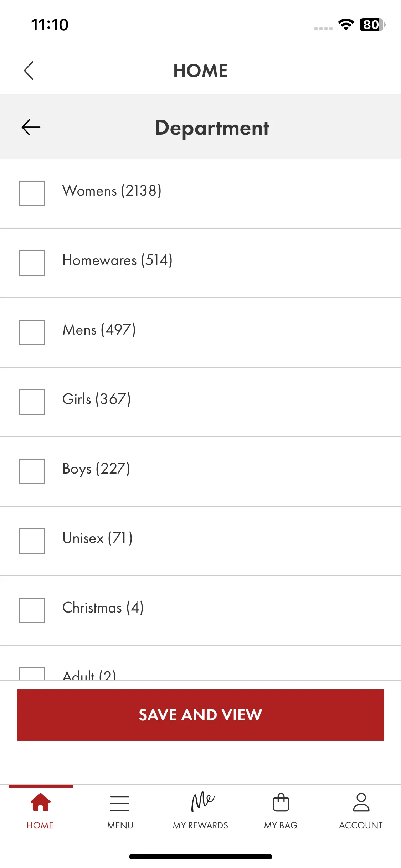Viewport: 401px width, 868px height.
Task: Tap the MY REWARDS tab label
Action: [x=200, y=825]
